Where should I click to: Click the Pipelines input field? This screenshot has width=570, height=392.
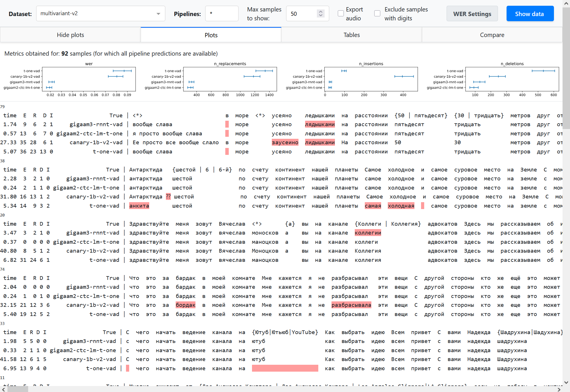(222, 13)
